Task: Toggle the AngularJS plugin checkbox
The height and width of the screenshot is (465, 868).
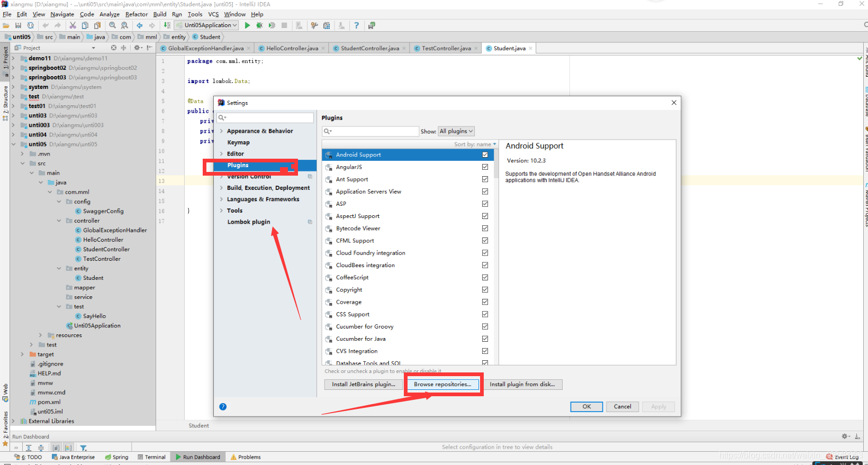Action: pyautogui.click(x=485, y=167)
